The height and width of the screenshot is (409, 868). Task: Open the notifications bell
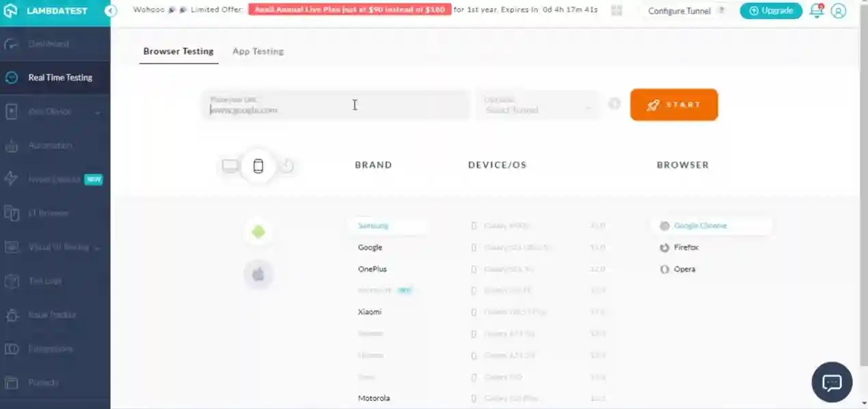(816, 11)
